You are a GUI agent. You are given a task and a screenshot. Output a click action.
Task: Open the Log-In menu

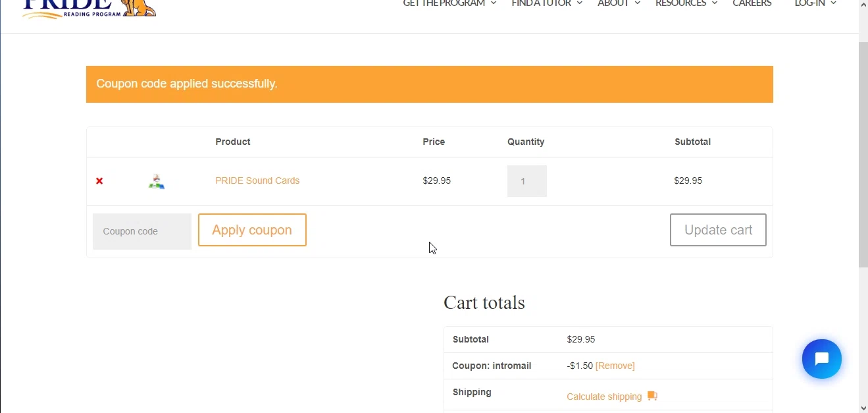coord(810,4)
